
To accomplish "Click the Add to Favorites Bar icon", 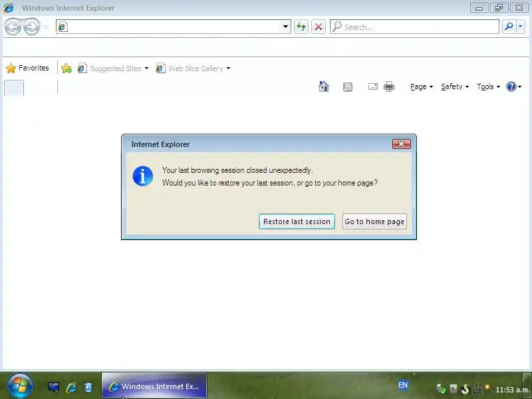I will (x=66, y=68).
